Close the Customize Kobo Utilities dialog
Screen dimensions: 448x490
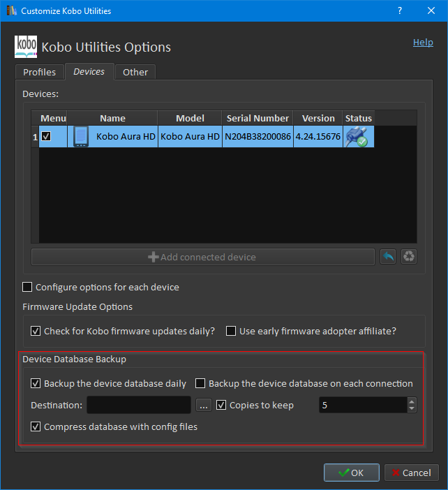tap(431, 10)
